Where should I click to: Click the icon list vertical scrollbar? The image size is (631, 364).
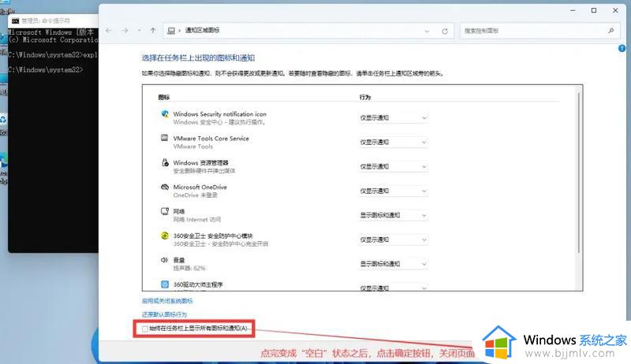(579, 173)
